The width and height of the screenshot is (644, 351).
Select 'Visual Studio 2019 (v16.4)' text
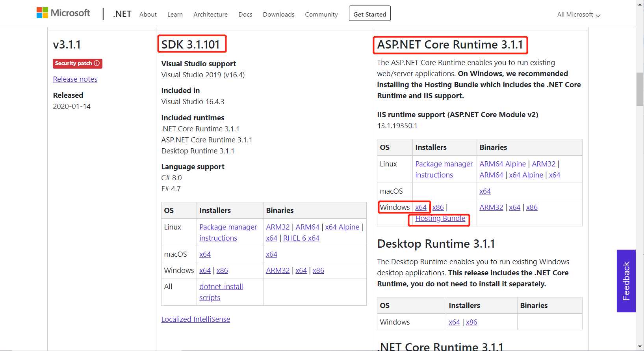point(203,75)
